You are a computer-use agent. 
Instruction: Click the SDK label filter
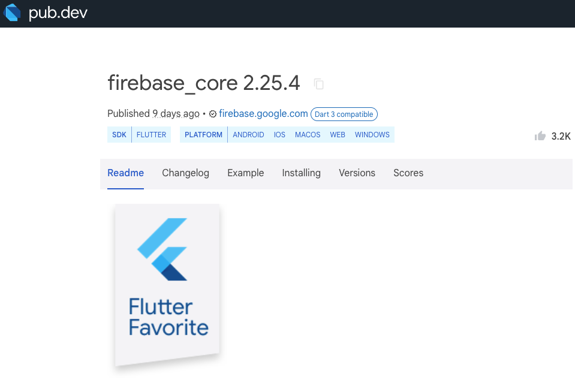[119, 134]
